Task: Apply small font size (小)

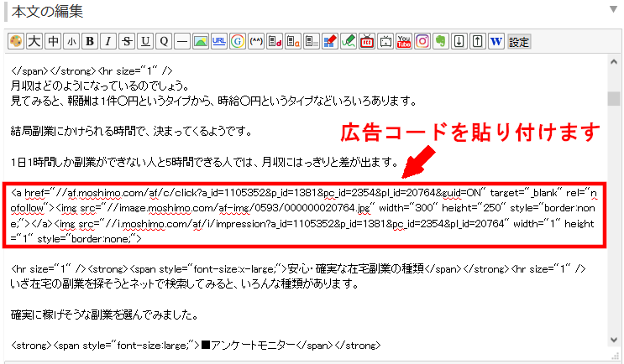Action: [71, 41]
